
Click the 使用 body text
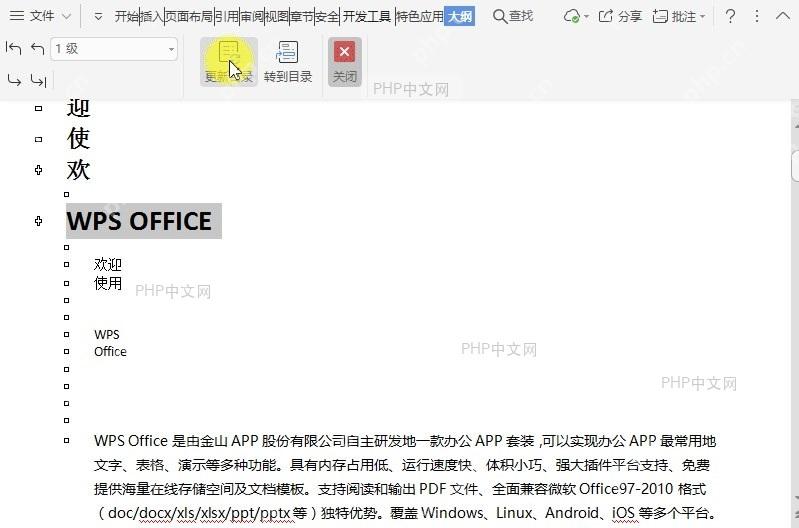108,283
